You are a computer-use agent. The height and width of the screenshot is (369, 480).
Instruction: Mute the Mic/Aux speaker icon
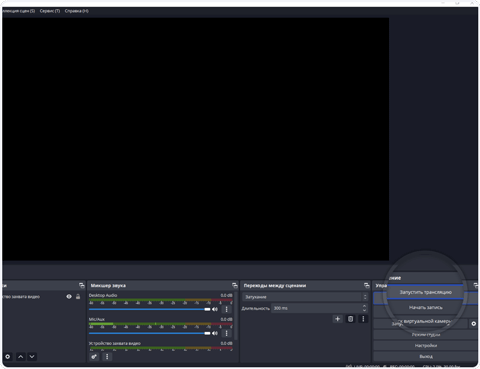tap(215, 333)
